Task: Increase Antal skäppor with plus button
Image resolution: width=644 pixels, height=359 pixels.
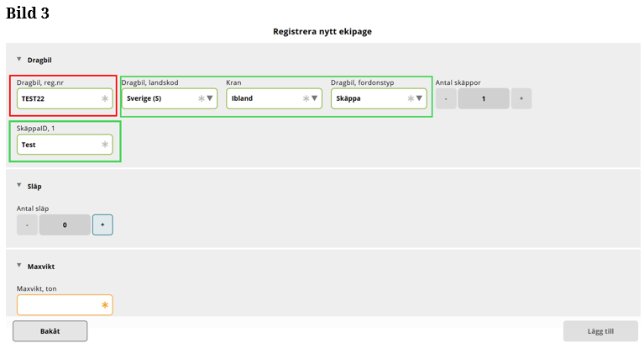Action: coord(521,98)
